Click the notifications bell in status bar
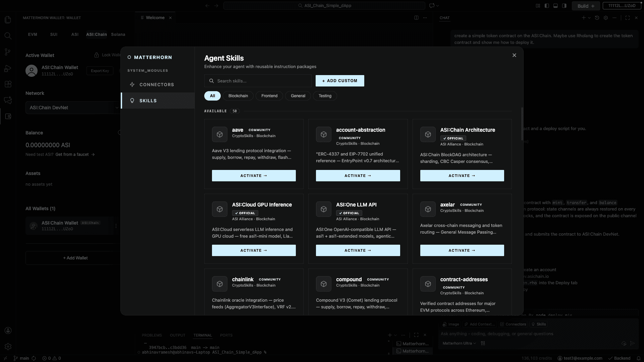Screen dimensions: 644x362 pos(639,358)
